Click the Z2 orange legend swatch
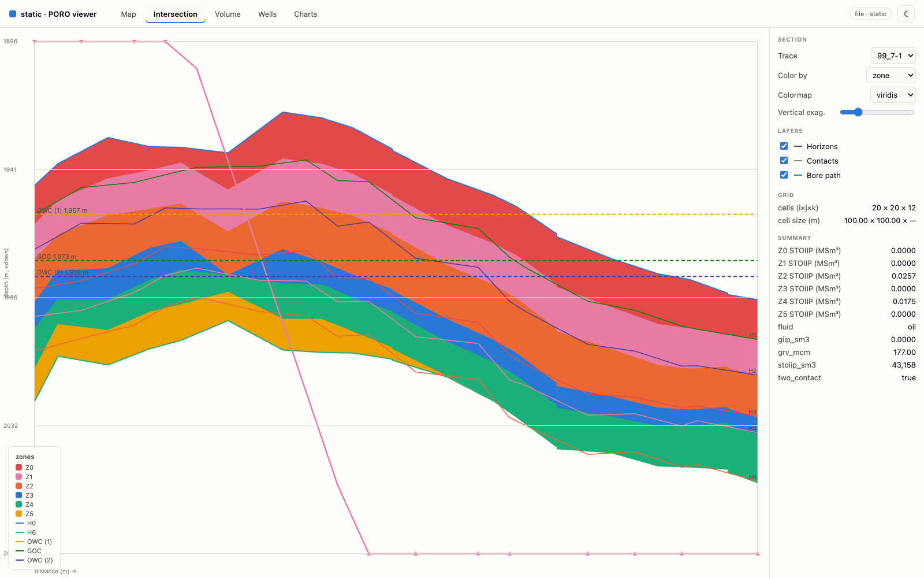The image size is (924, 578). (x=19, y=486)
